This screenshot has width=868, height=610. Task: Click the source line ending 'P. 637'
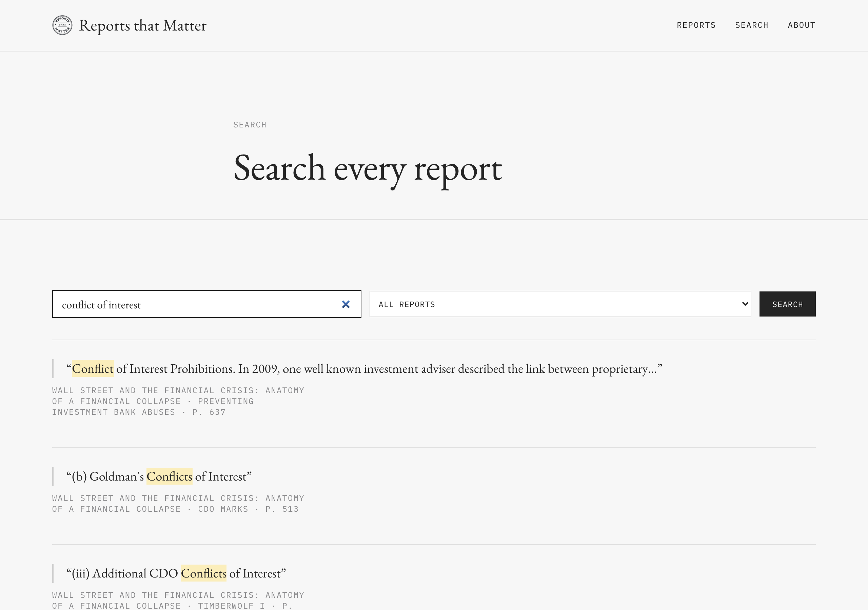tap(178, 401)
